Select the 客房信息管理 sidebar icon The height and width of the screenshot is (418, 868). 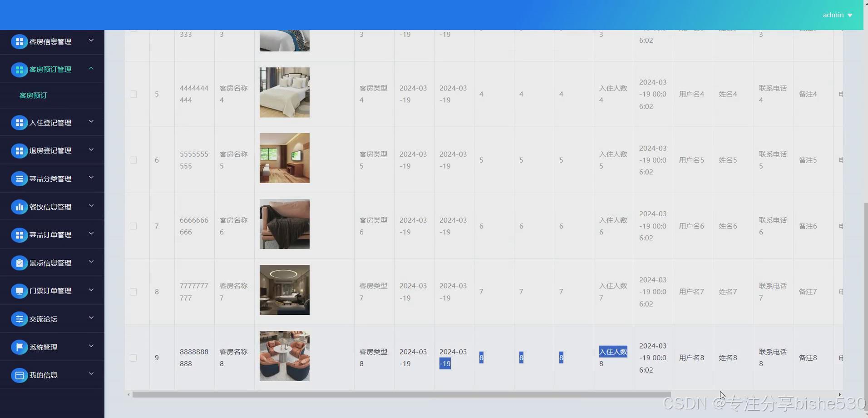(x=19, y=41)
